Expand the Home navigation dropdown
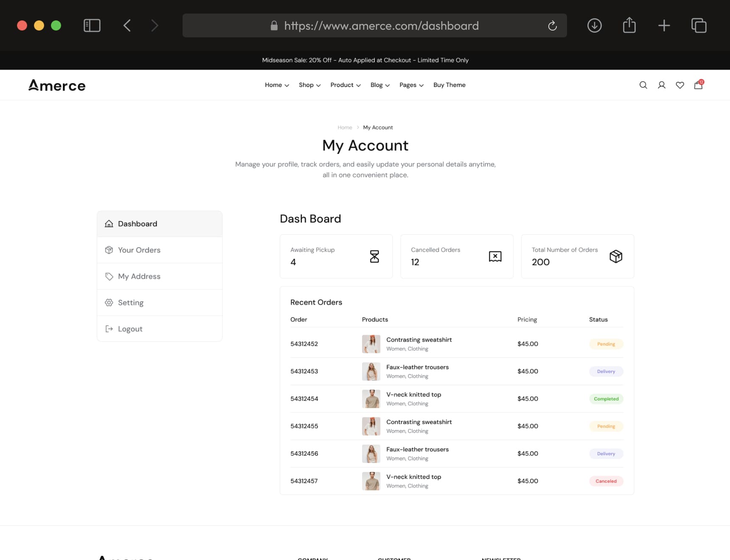730x560 pixels. tap(277, 85)
